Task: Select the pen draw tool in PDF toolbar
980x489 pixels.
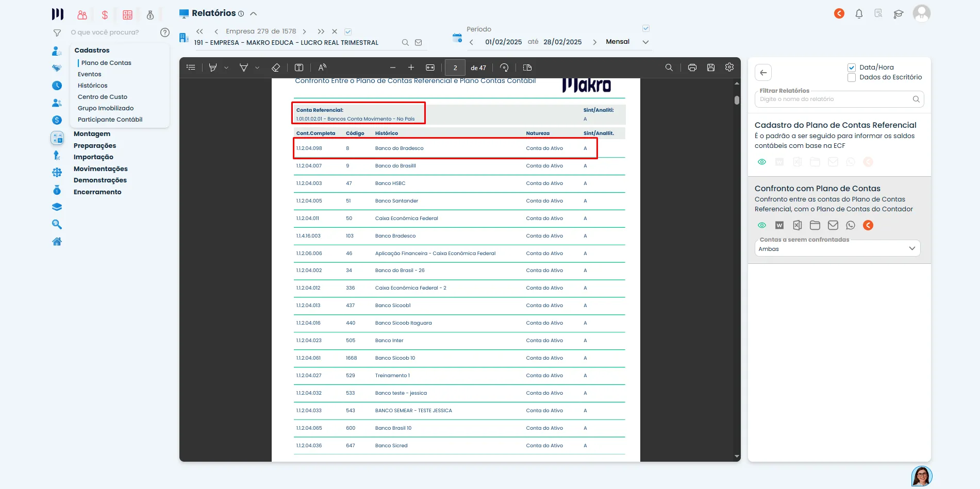Action: [x=244, y=68]
